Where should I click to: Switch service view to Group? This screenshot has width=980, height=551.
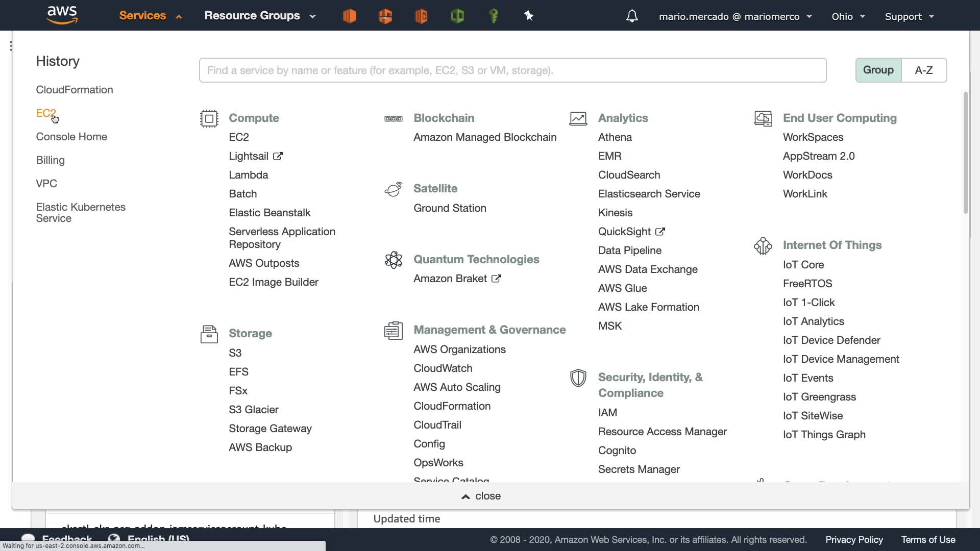pos(878,70)
